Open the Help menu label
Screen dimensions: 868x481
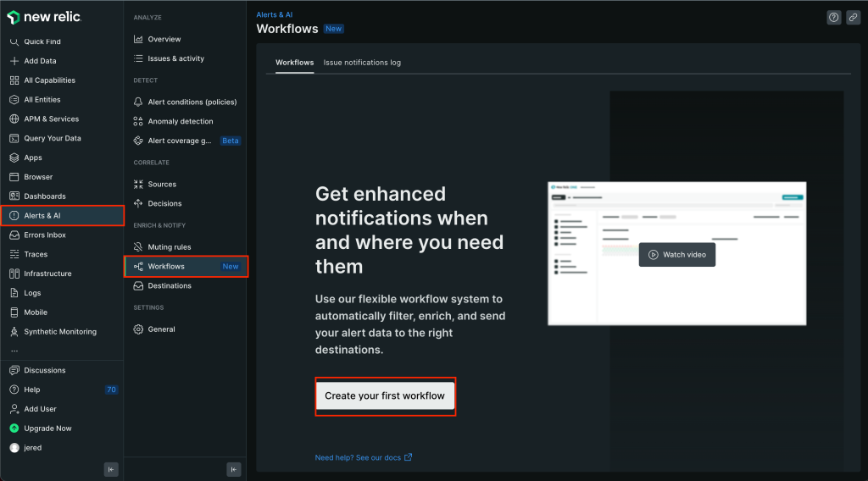point(32,390)
